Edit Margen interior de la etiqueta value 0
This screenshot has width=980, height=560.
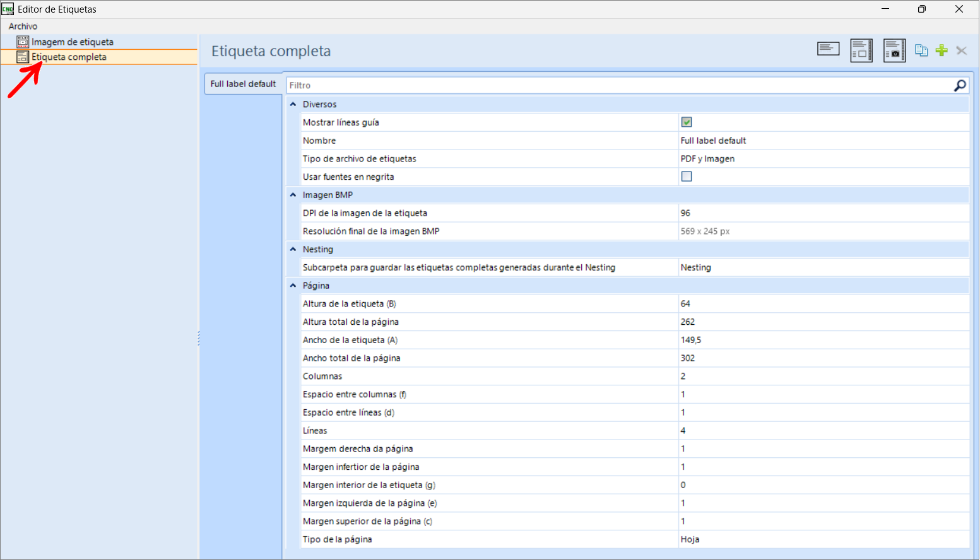point(824,485)
